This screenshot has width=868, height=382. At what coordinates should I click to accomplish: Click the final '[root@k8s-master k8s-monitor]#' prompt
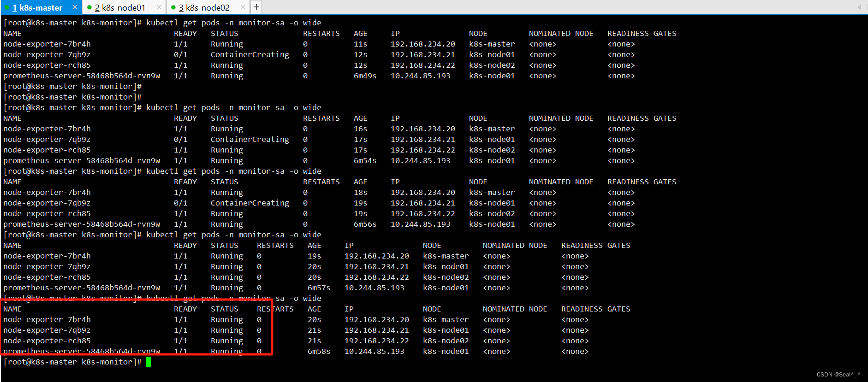pos(72,362)
